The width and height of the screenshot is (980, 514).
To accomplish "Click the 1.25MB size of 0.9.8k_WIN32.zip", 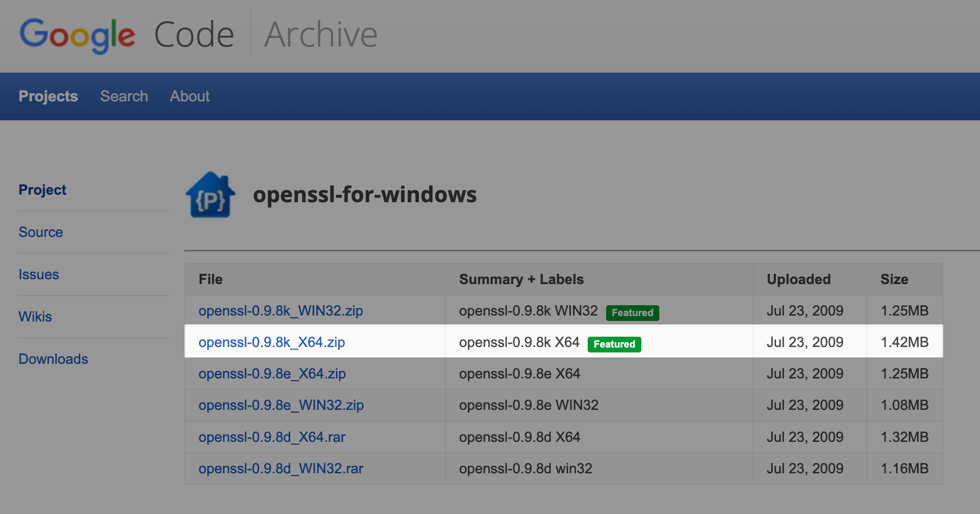I will click(905, 311).
